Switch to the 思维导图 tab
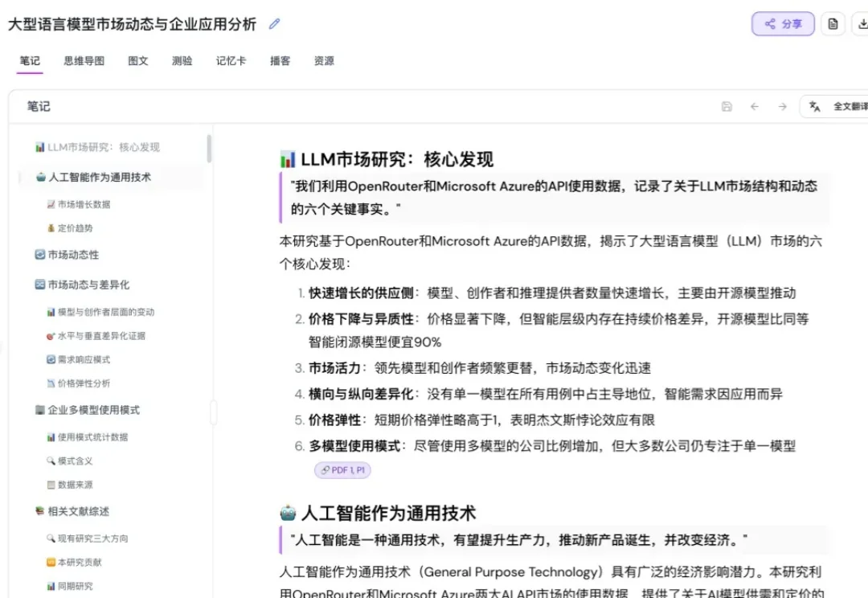The height and width of the screenshot is (598, 868). click(83, 60)
